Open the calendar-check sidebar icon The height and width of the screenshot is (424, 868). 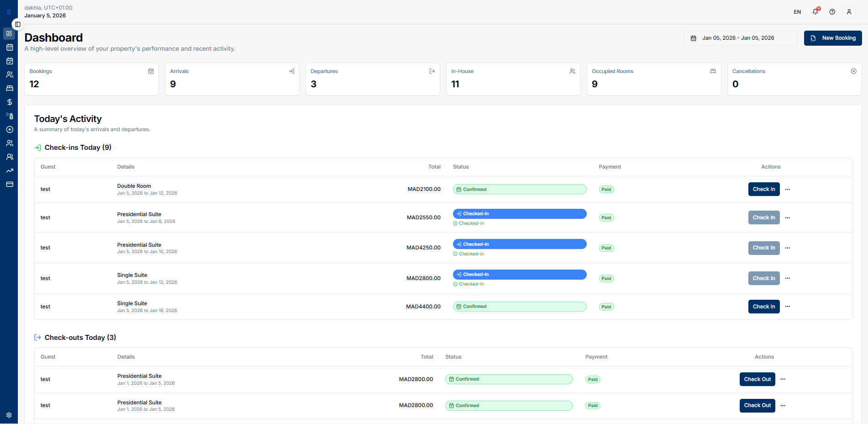click(x=9, y=61)
